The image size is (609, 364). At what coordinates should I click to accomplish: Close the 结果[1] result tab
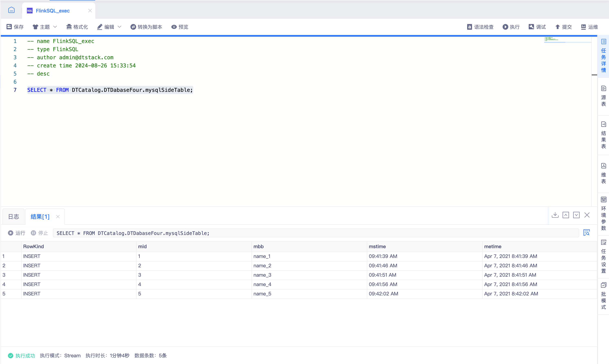click(58, 217)
